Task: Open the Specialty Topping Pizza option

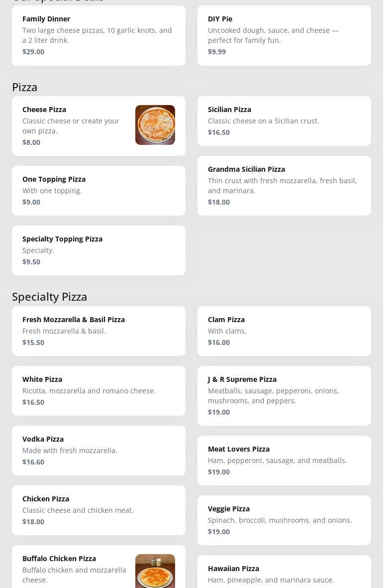Action: 98,250
